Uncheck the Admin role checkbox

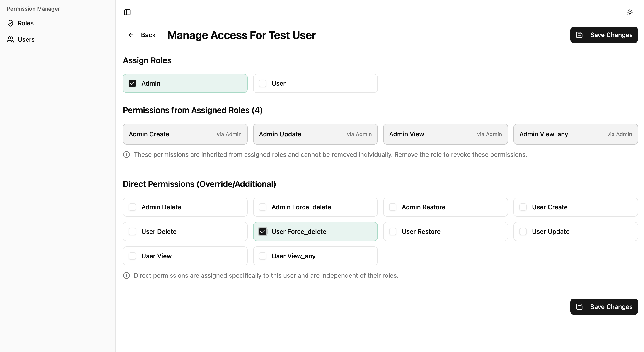tap(132, 83)
